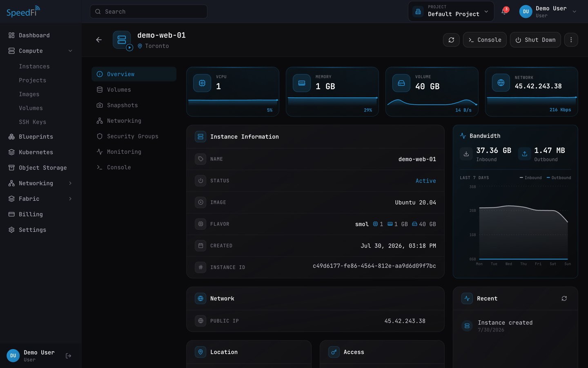Click the instance ID value c49d6177-fe86…
588x368 pixels.
pos(374,266)
